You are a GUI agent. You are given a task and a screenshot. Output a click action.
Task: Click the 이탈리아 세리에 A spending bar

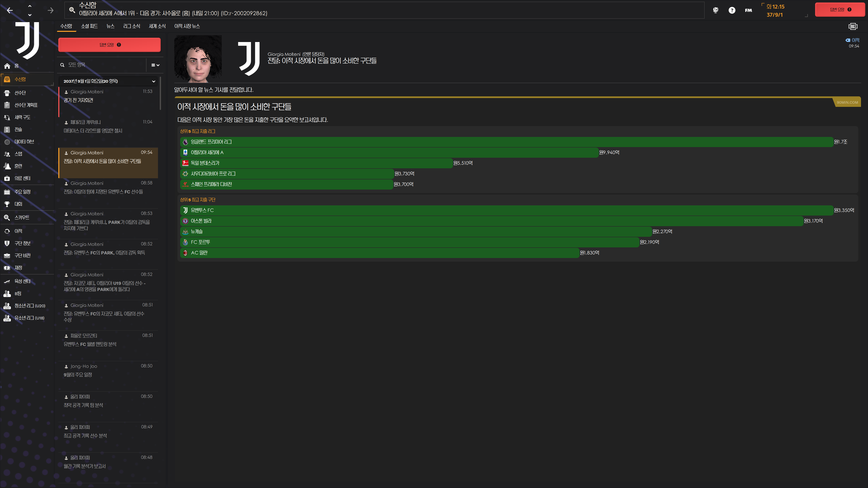point(389,152)
